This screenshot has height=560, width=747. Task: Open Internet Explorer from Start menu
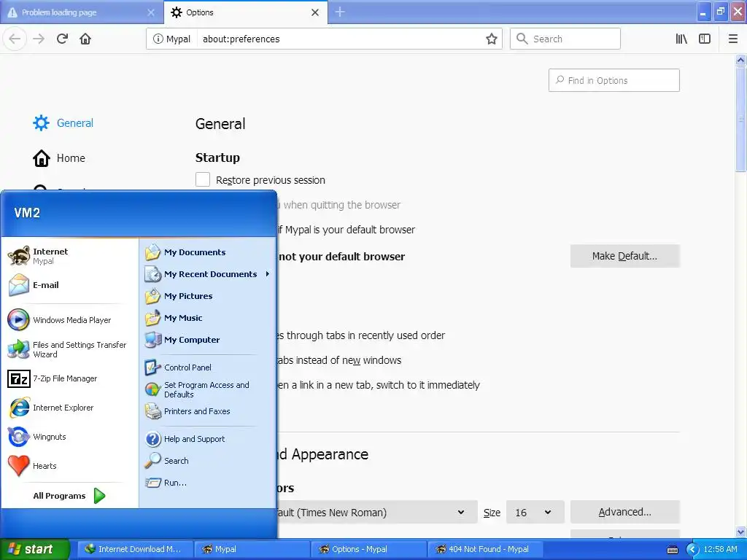coord(69,408)
